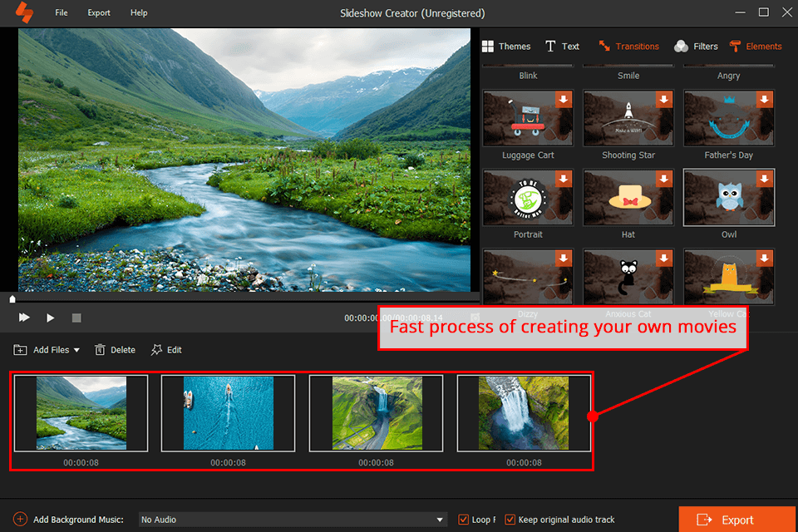Toggle Keep original audio track checkbox
The height and width of the screenshot is (532, 798).
coord(510,520)
